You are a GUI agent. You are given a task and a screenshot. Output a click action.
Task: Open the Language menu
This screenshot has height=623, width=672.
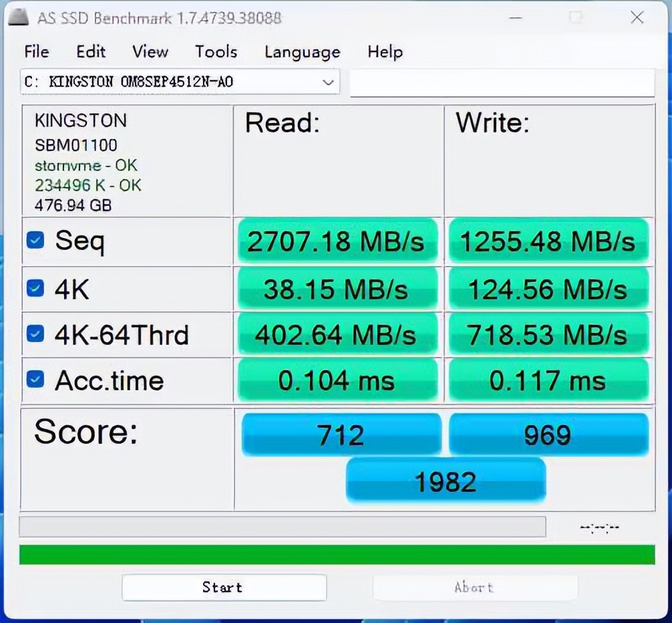[302, 51]
